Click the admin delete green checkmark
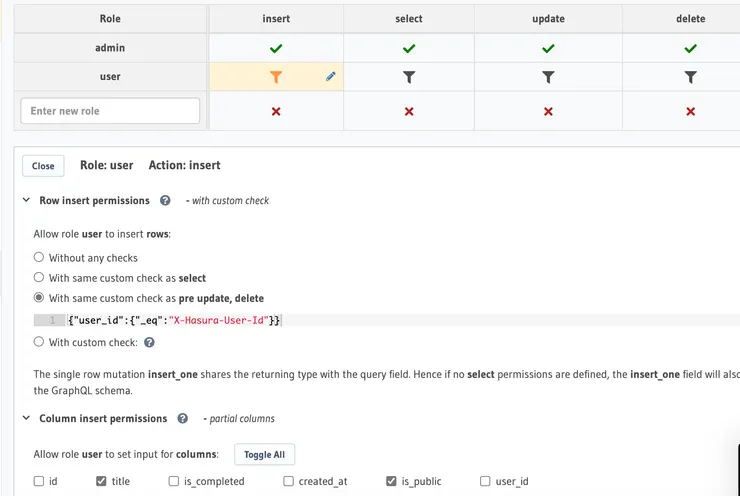The image size is (740, 496). coord(691,48)
